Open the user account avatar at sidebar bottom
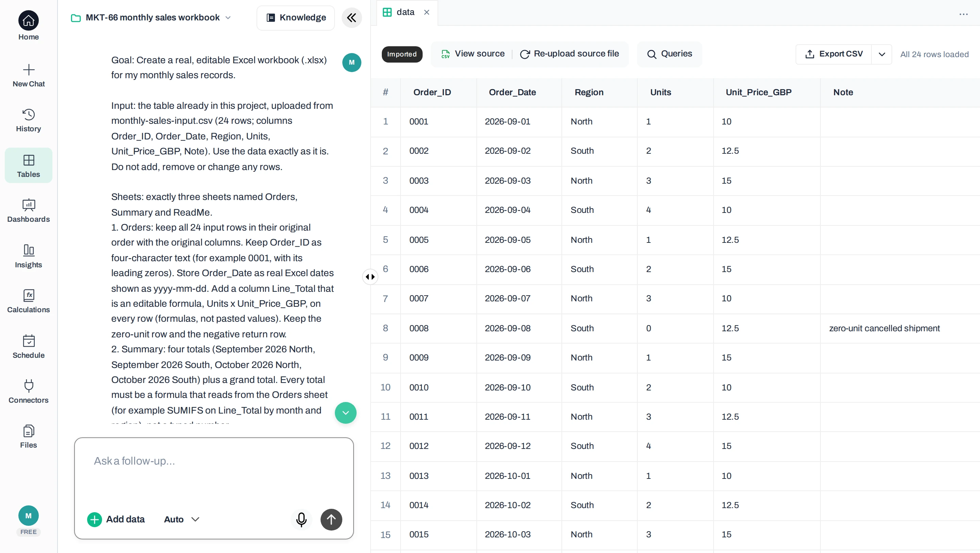Screen dimensions: 980x553 29,516
